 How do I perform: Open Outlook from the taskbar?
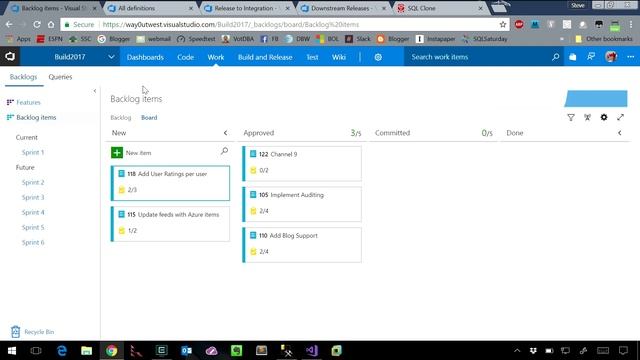click(x=187, y=351)
